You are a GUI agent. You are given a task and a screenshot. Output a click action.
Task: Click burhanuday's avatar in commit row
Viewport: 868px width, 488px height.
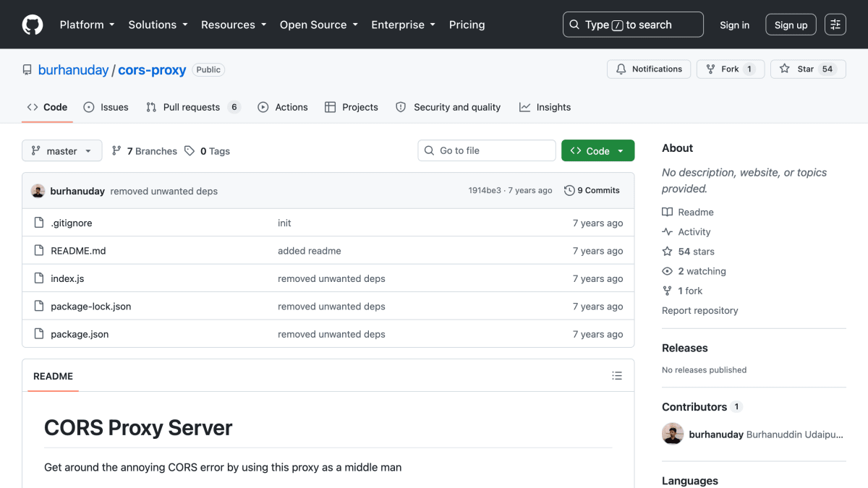(x=38, y=191)
